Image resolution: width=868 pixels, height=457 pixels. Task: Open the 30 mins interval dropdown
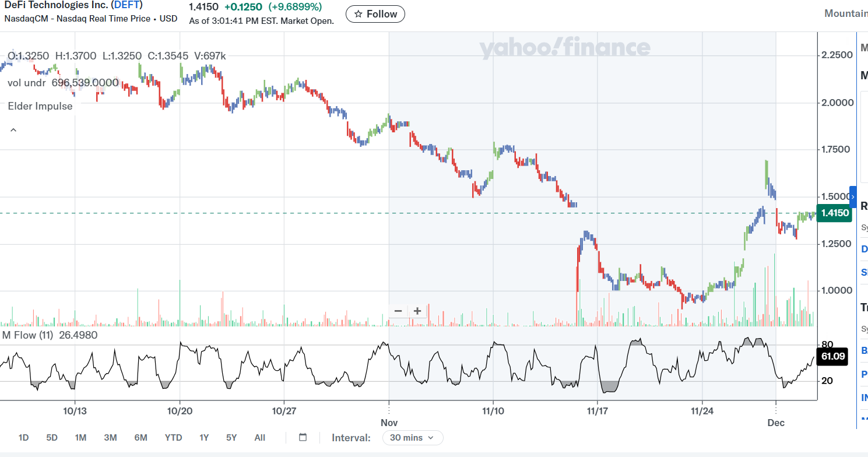click(x=412, y=437)
